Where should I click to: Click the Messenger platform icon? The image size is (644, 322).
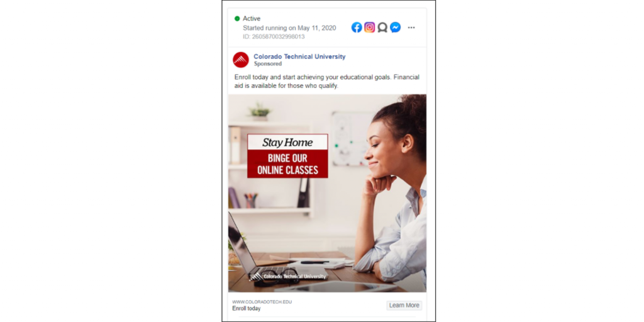coord(395,28)
